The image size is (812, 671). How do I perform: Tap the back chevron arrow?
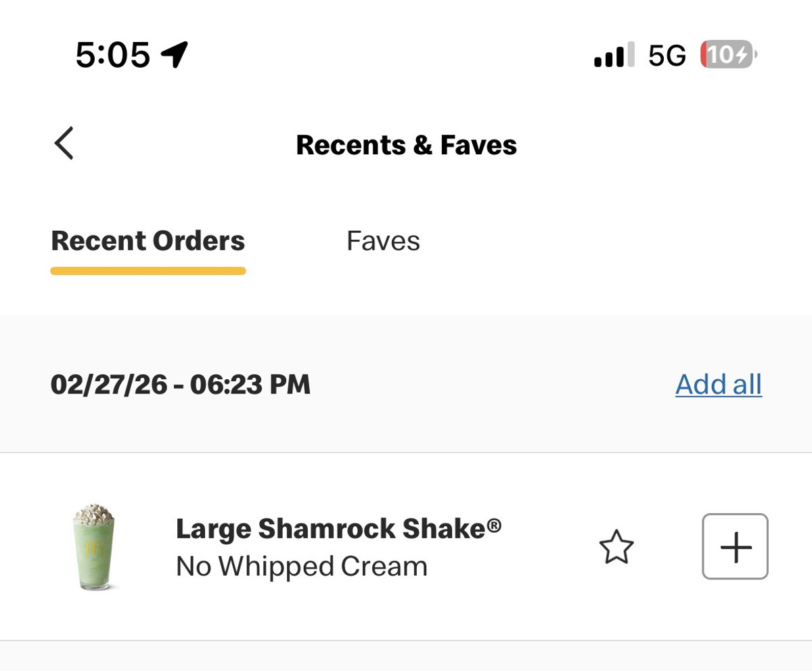64,144
